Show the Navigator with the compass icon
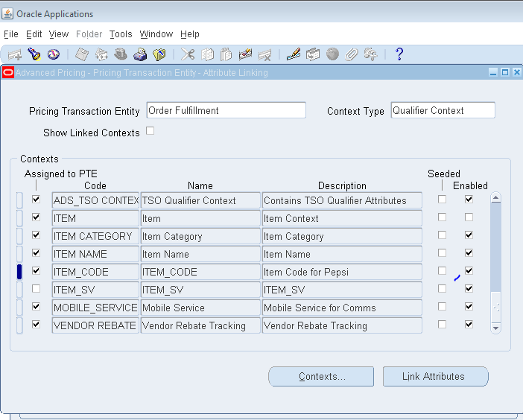 [x=54, y=54]
